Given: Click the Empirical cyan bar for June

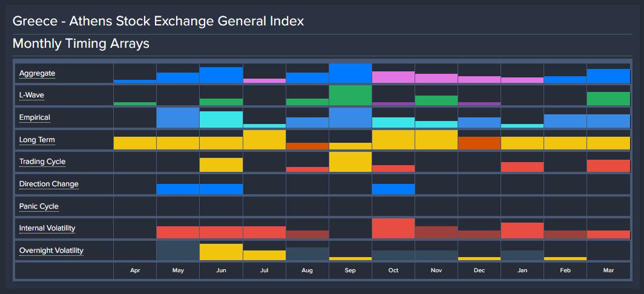Looking at the screenshot, I should (x=221, y=120).
